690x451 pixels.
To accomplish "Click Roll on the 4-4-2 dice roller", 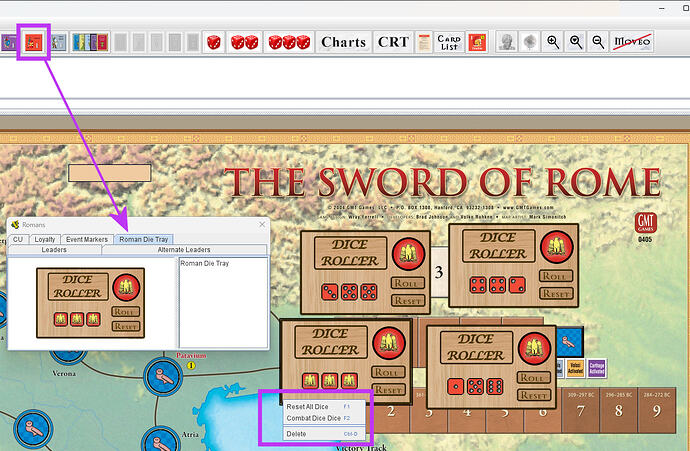I will pos(556,276).
